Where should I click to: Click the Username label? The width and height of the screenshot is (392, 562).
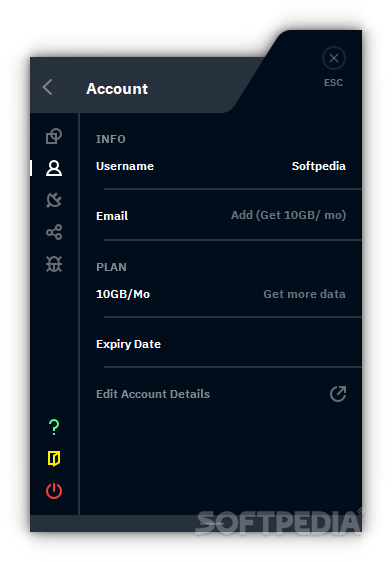(125, 166)
